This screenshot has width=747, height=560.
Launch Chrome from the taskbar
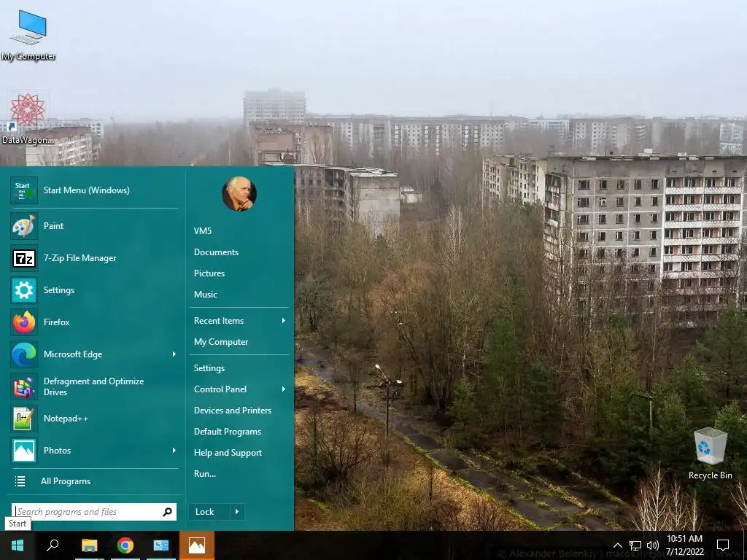click(x=125, y=545)
